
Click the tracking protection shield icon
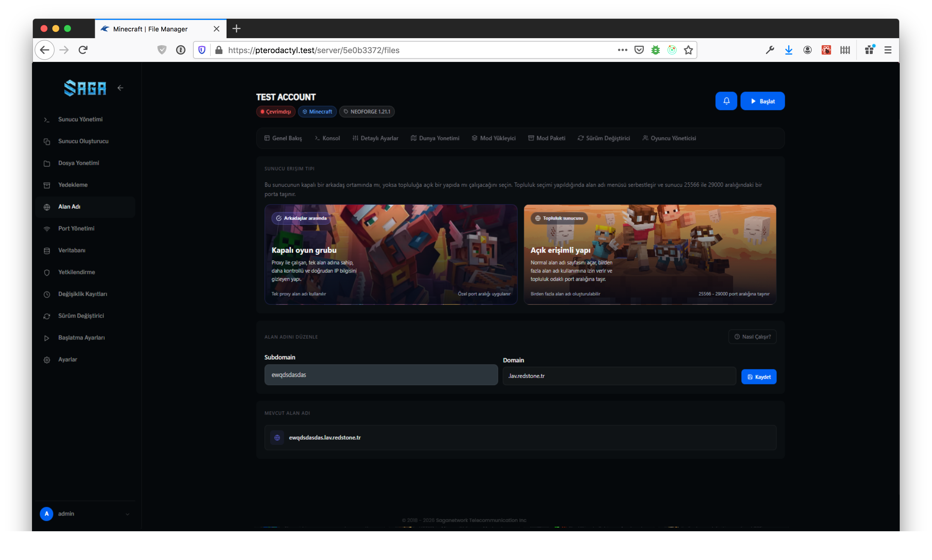(x=162, y=50)
